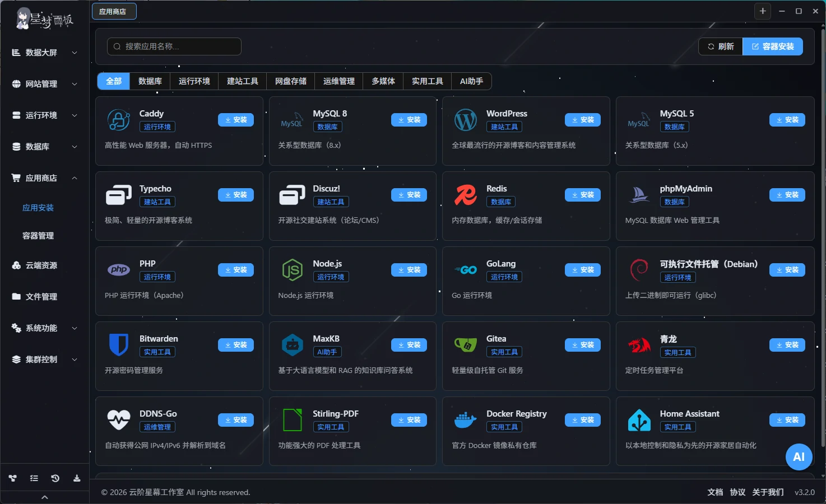Expand the 系统功能 sidebar menu

[x=45, y=328]
